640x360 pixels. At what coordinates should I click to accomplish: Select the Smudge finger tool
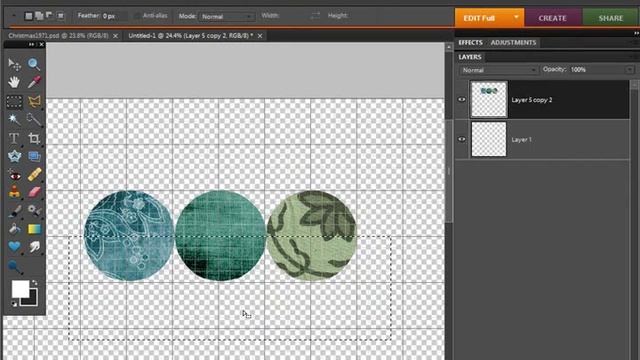tap(34, 247)
